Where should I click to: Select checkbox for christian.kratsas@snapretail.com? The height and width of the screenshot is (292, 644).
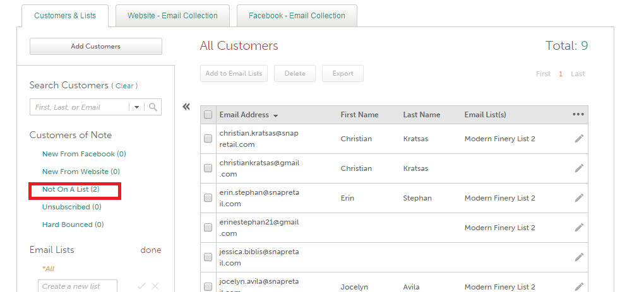point(208,139)
